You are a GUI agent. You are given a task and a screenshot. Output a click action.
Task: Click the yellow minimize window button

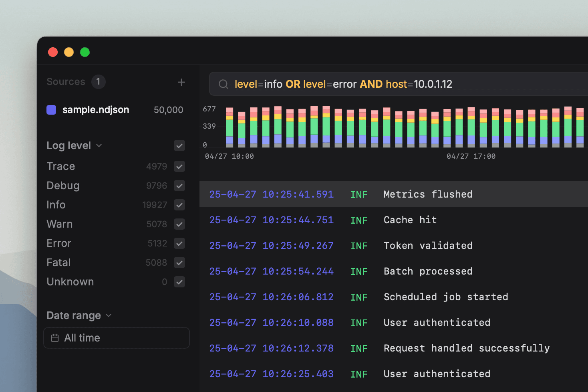[x=69, y=52]
